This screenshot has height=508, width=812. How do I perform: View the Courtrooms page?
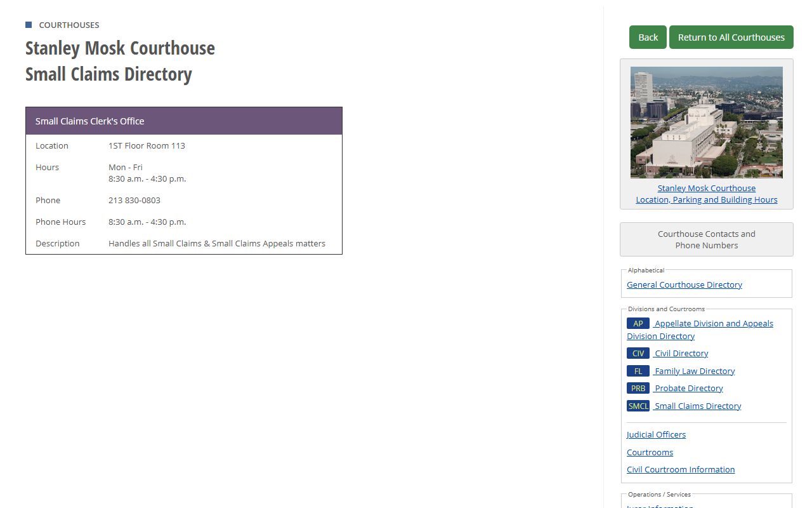click(650, 452)
